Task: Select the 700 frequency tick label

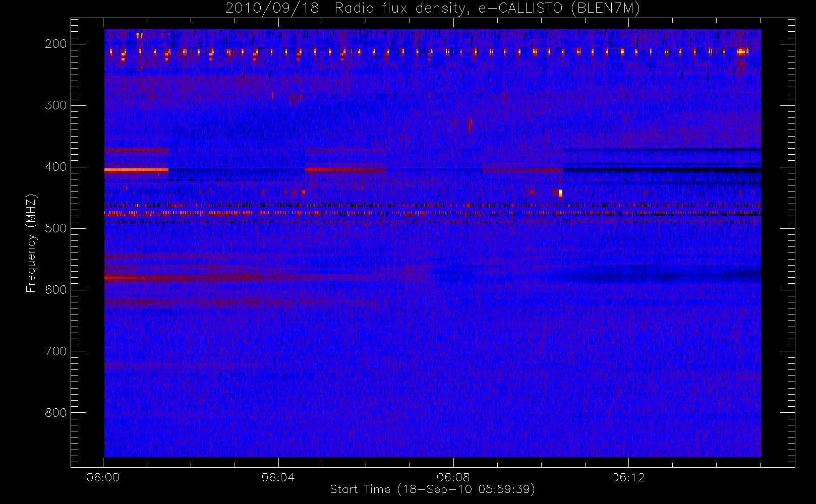Action: click(x=55, y=351)
